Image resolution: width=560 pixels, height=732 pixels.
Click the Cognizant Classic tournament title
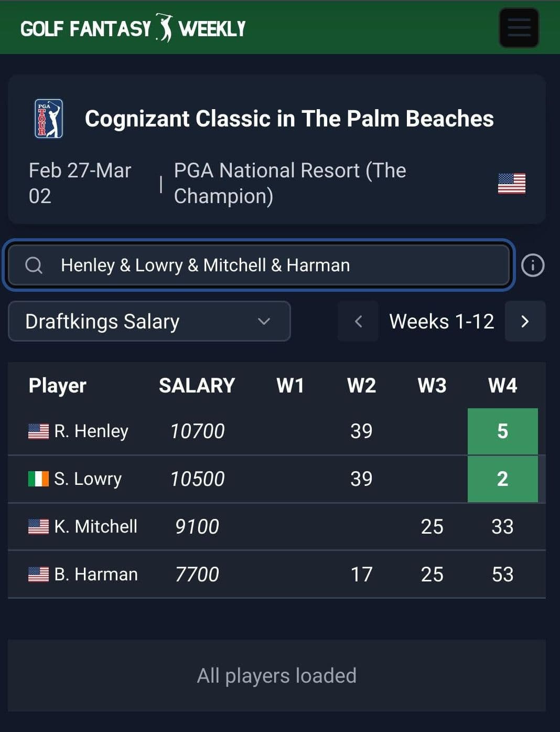tap(289, 119)
